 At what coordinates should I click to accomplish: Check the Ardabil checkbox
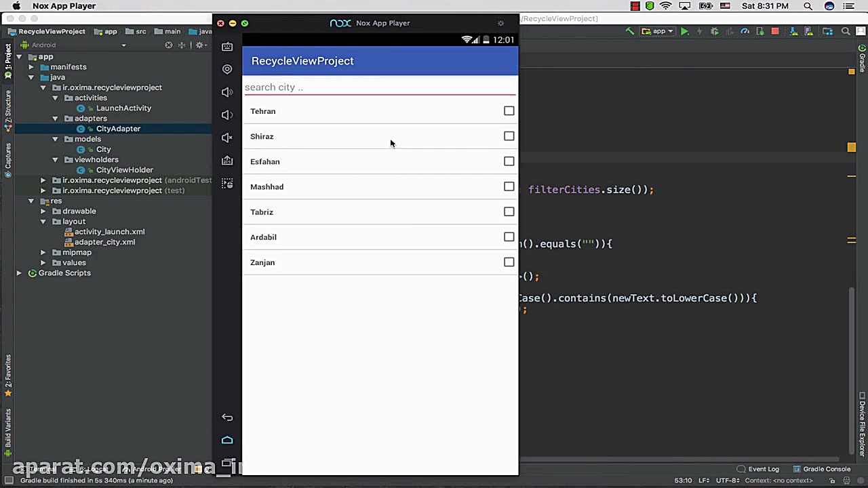point(509,237)
